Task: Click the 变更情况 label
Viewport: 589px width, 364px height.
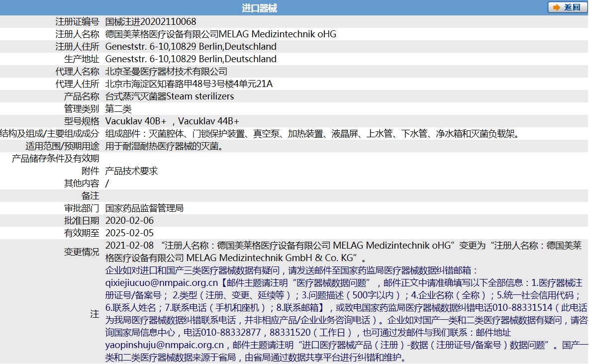Action: (x=82, y=252)
